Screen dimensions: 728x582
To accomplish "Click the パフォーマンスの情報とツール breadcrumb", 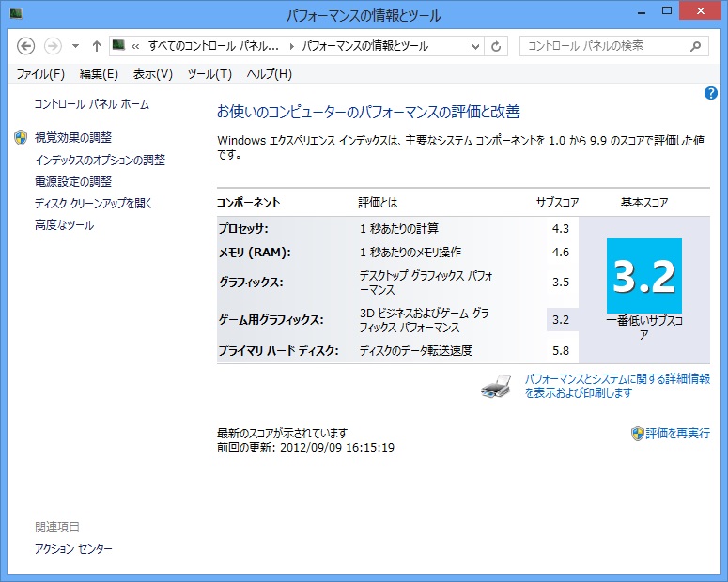I will [x=364, y=46].
